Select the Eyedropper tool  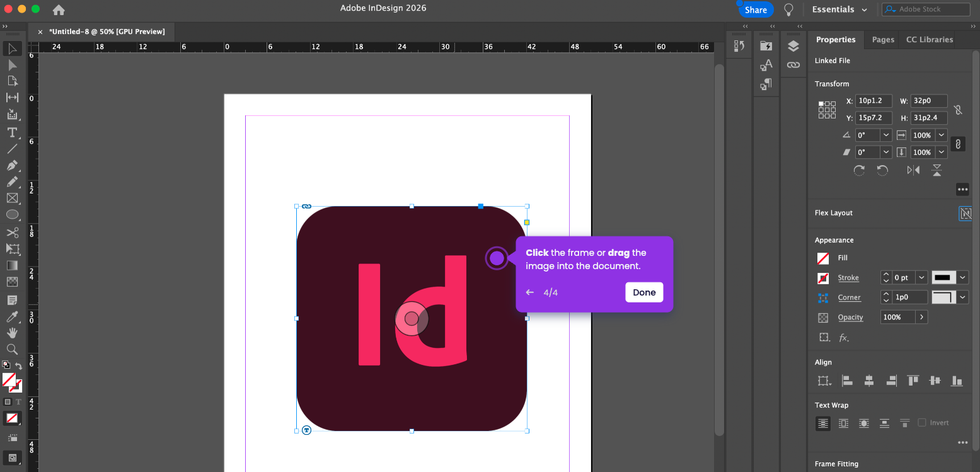tap(12, 316)
